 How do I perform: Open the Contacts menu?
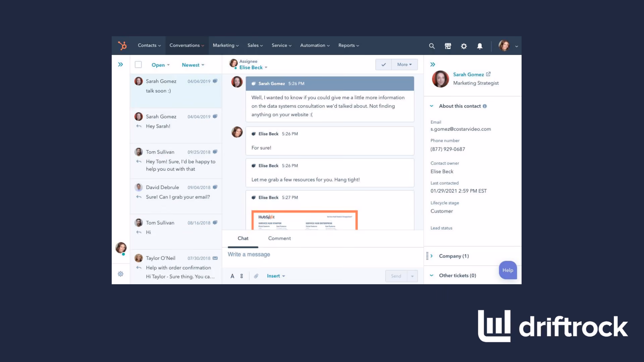tap(149, 45)
